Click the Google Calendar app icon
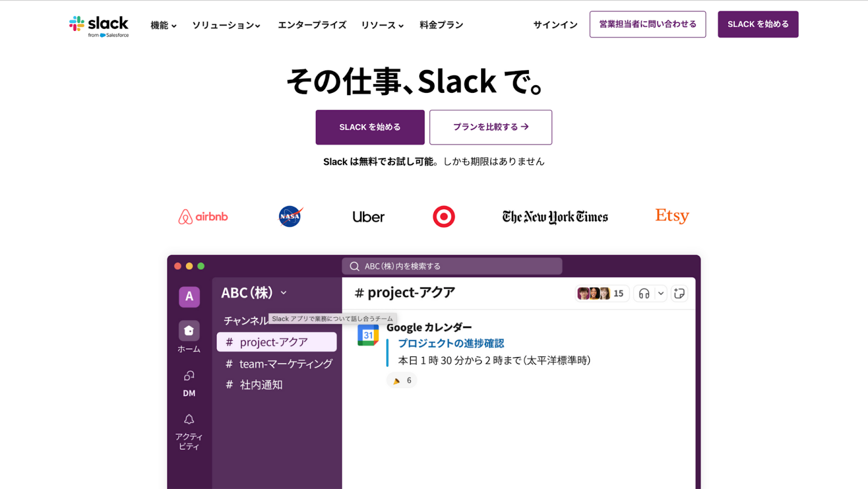 coord(368,335)
